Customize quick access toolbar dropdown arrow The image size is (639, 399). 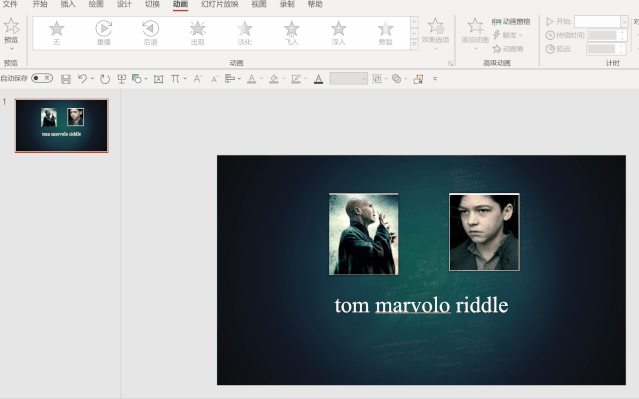pos(435,79)
